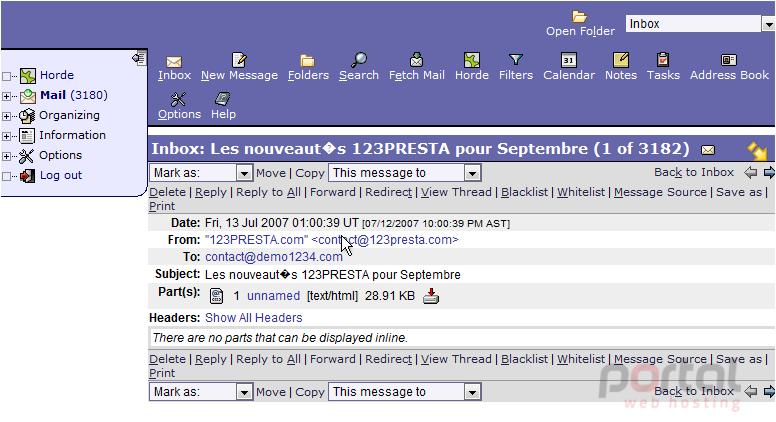Expand the Information tree node
776x422 pixels.
(x=6, y=136)
